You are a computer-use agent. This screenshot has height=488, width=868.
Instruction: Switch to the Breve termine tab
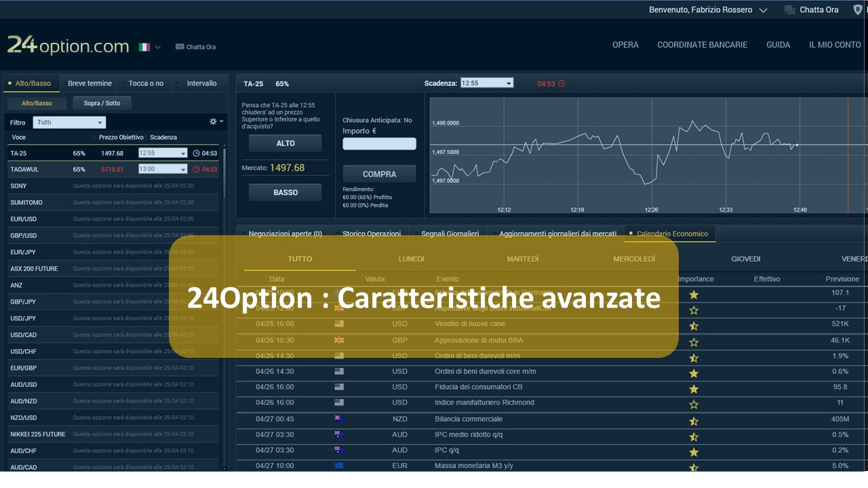point(90,83)
